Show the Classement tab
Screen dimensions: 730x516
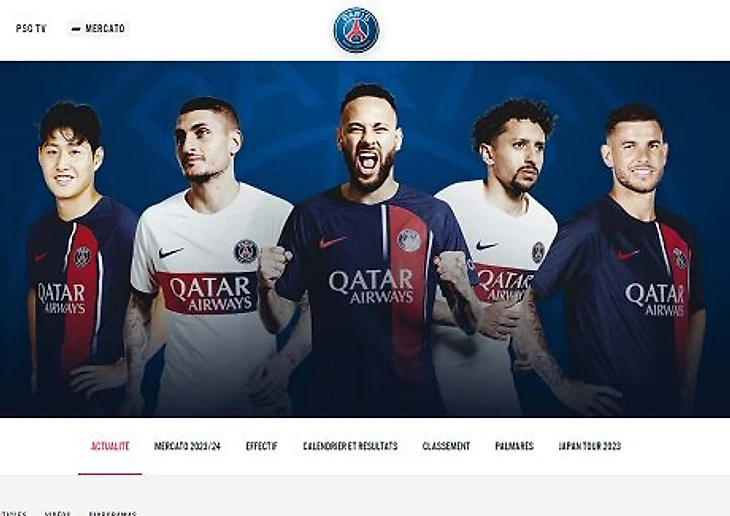click(x=446, y=446)
